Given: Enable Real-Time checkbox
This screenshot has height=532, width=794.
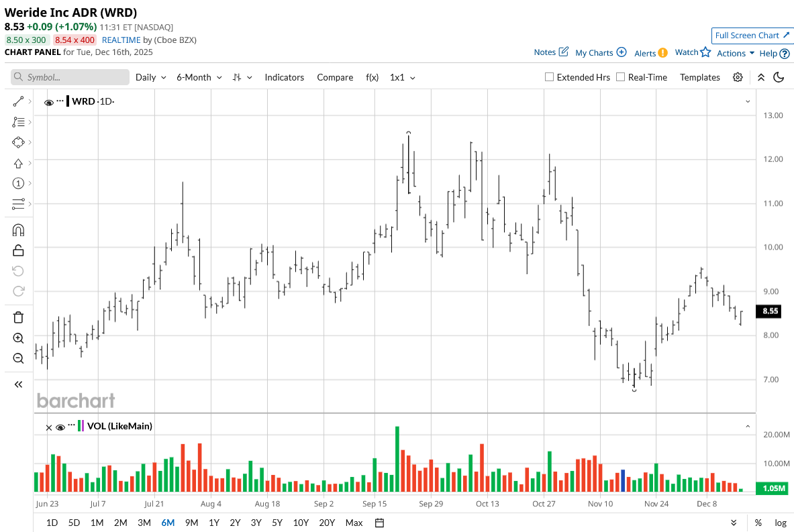Looking at the screenshot, I should [620, 77].
